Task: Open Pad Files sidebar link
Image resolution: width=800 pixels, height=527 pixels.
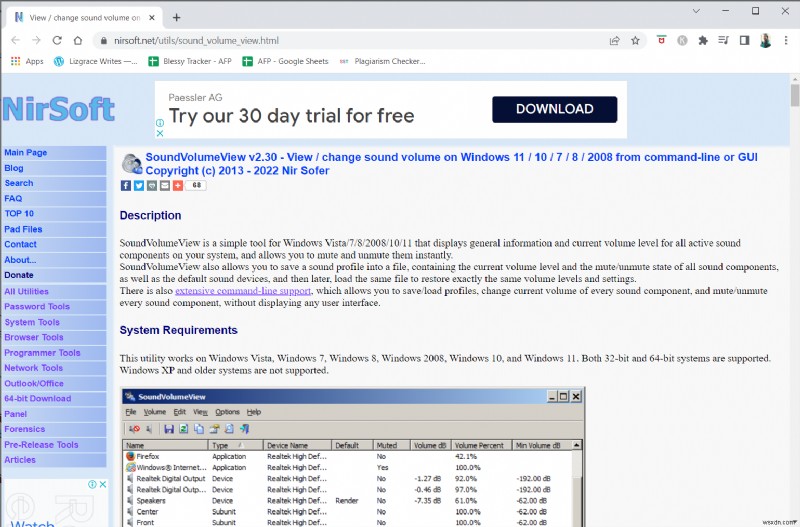Action: click(x=23, y=229)
